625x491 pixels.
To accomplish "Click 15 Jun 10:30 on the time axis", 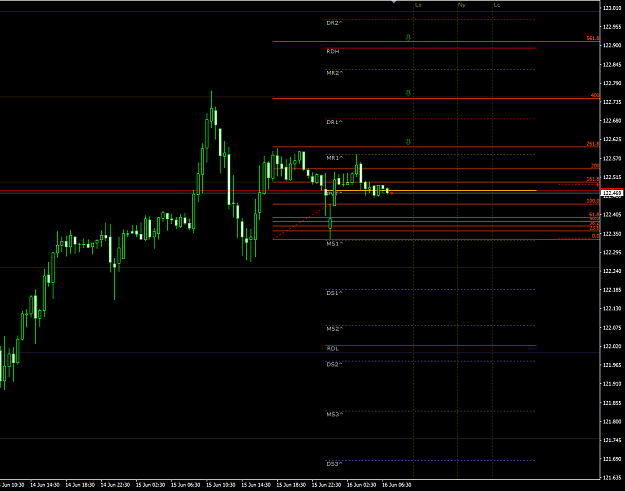I will pyautogui.click(x=221, y=485).
